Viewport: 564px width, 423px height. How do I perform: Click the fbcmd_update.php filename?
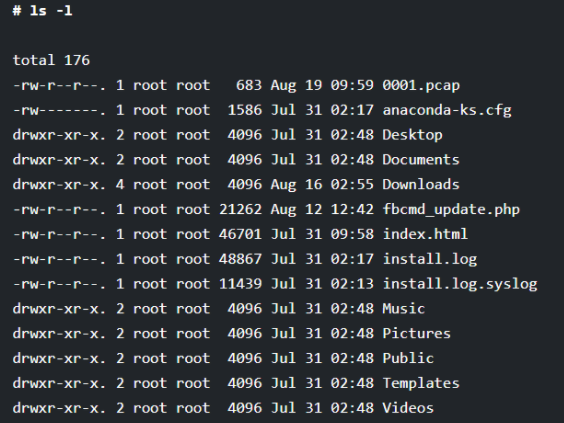tap(451, 210)
